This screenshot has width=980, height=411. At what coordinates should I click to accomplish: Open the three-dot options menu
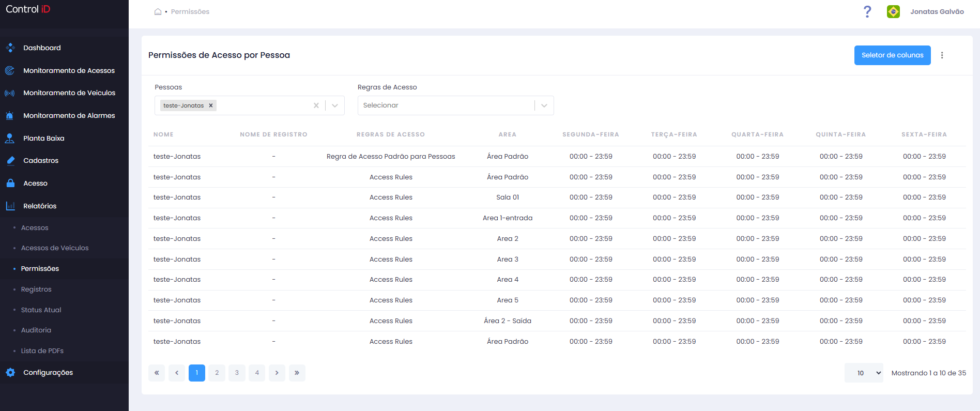942,55
